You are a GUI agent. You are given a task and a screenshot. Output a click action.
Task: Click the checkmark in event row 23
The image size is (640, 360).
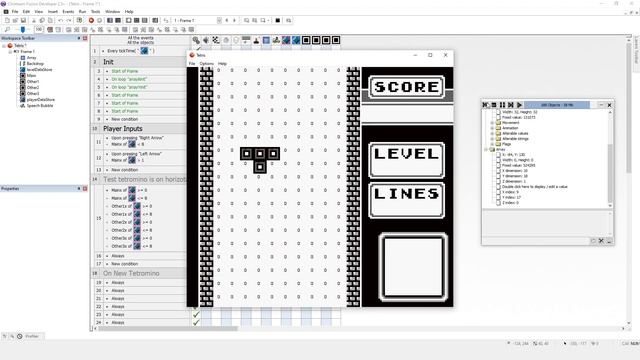(x=196, y=314)
